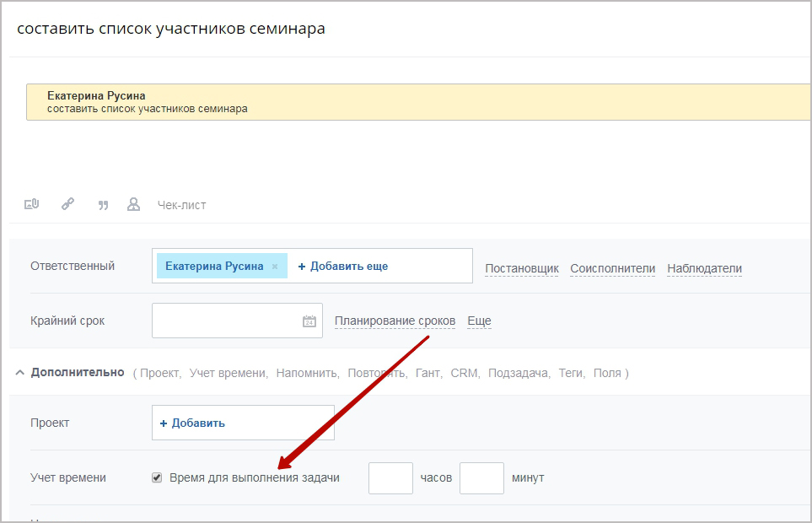Click the Учет времени label

click(x=67, y=478)
